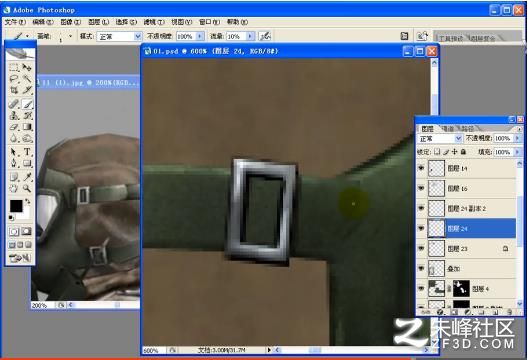Open layer blend mode dropdown in Layers panel
Image resolution: width=527 pixels, height=360 pixels.
coord(440,138)
